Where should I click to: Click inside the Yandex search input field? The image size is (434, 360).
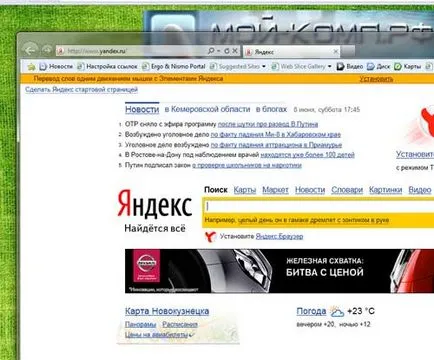tap(319, 207)
